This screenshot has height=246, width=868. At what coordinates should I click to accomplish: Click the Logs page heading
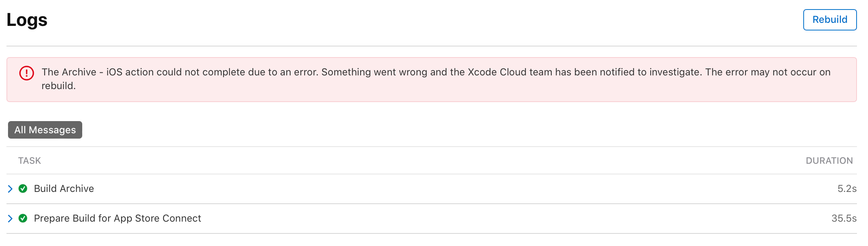coord(27,20)
